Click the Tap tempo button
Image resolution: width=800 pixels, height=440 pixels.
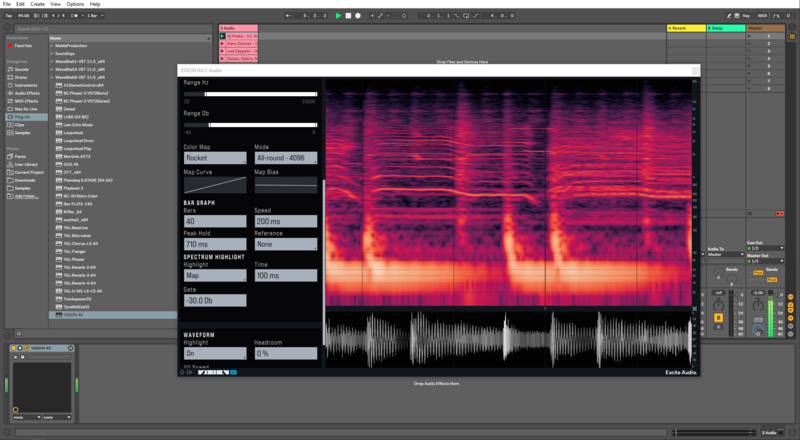pyautogui.click(x=7, y=16)
